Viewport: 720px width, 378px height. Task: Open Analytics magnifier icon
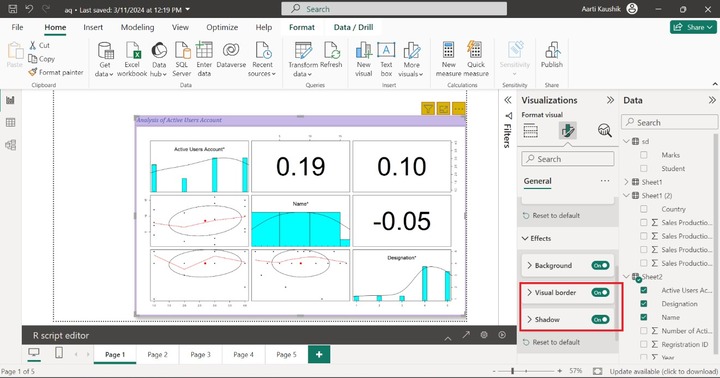coord(605,131)
